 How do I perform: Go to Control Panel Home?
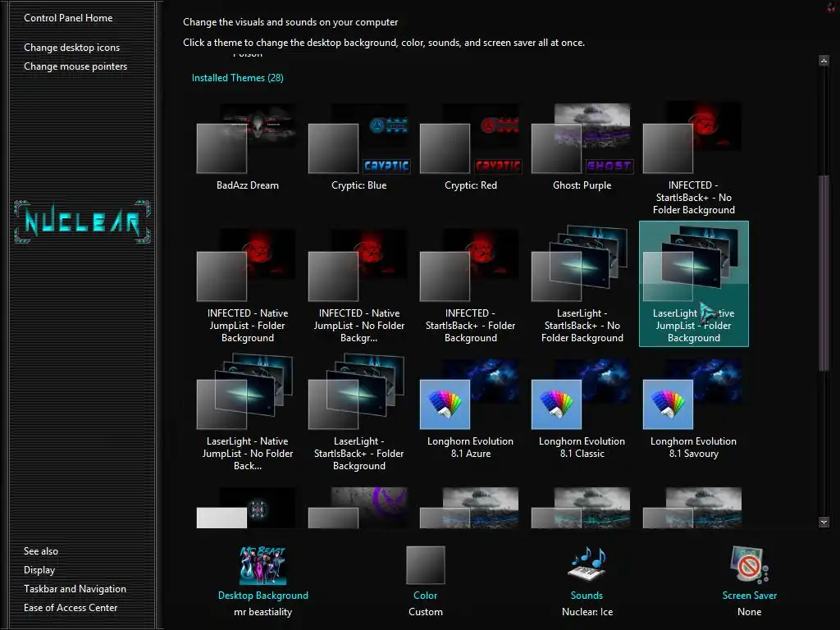point(68,18)
